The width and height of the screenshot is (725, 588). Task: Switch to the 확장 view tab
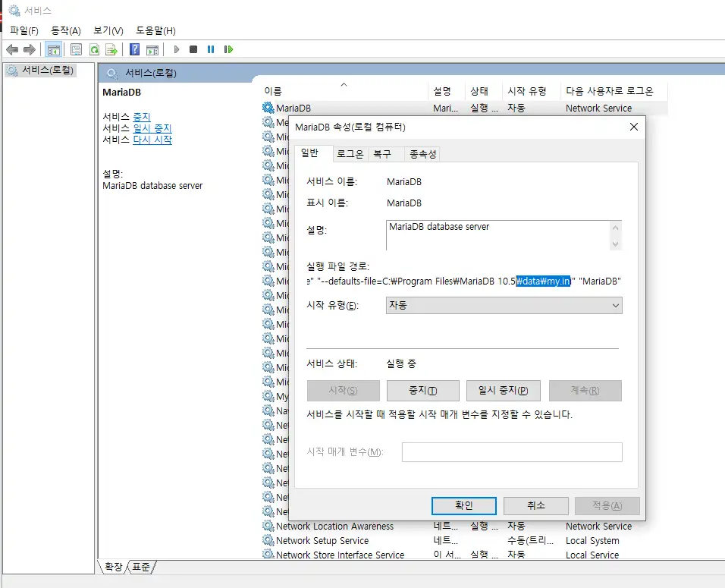pos(113,567)
